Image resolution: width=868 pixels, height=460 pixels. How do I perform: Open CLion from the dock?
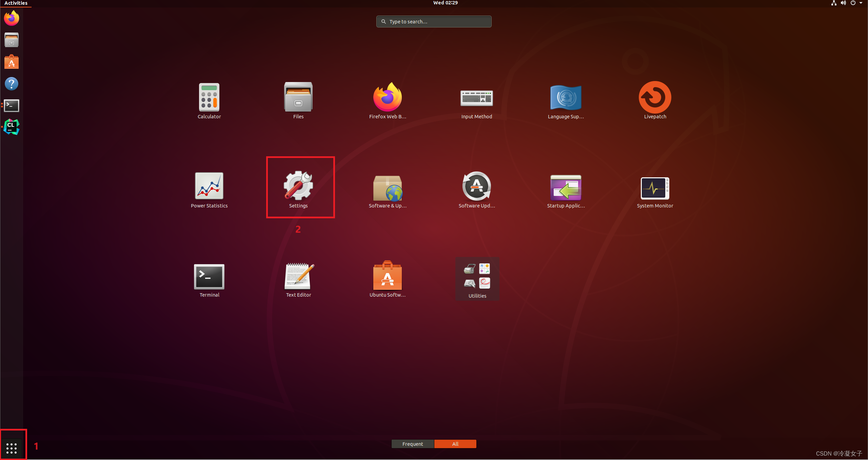[11, 127]
